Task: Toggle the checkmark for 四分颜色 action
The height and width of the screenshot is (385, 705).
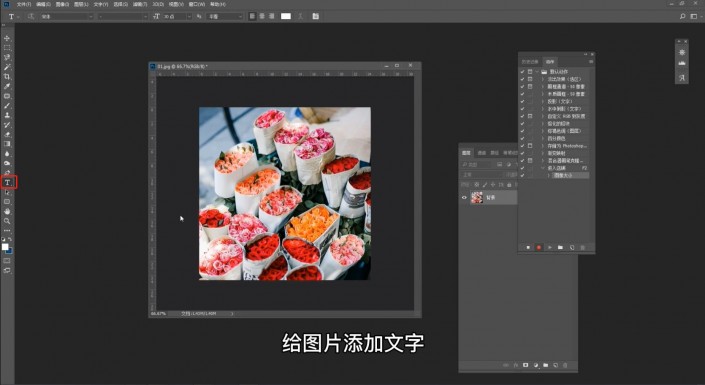Action: 522,138
